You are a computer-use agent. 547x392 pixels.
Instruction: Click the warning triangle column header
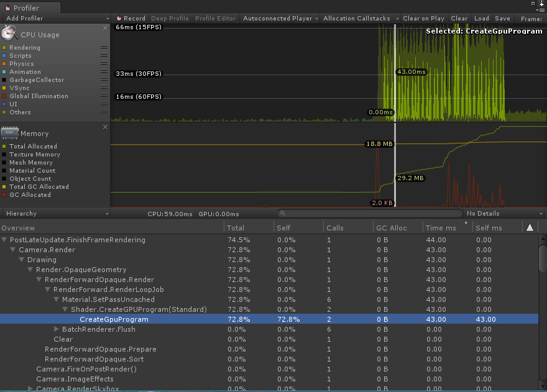(530, 228)
